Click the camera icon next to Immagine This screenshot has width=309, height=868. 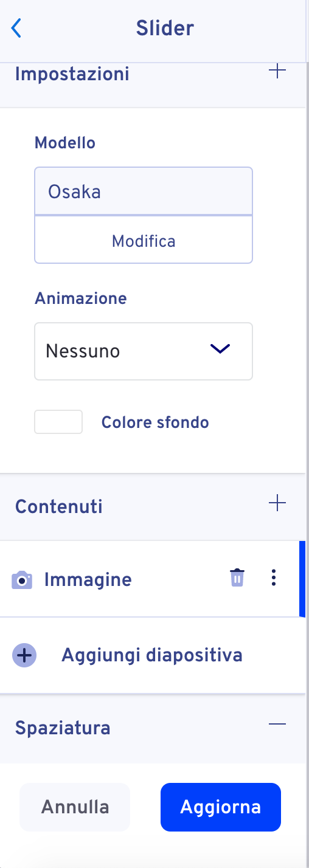[x=22, y=580]
